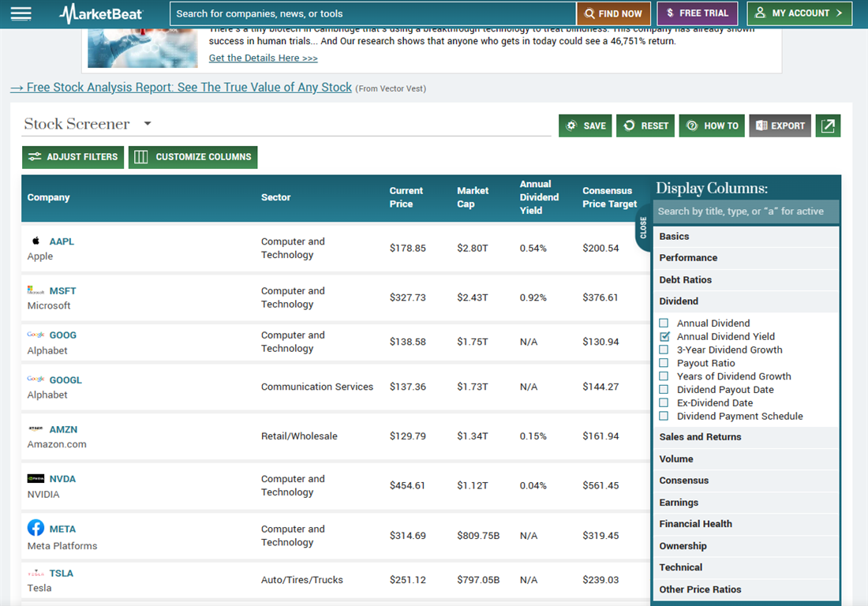
Task: Select the Technical category in Display Columns
Action: 746,567
